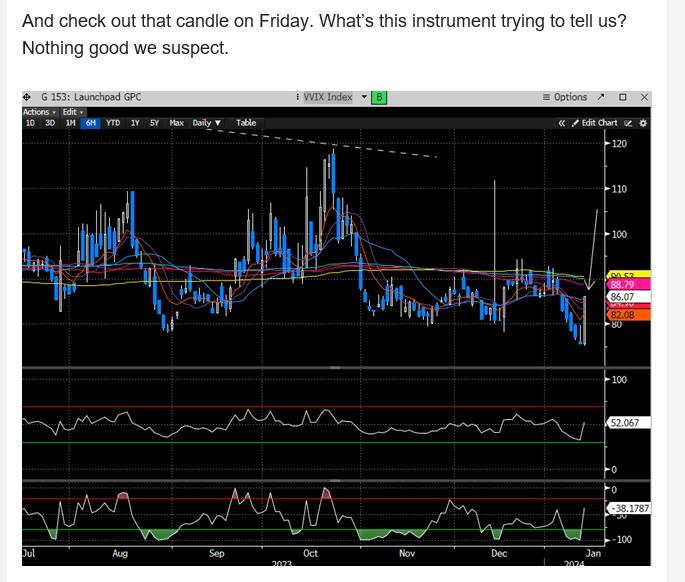Click the green B button

[x=379, y=97]
